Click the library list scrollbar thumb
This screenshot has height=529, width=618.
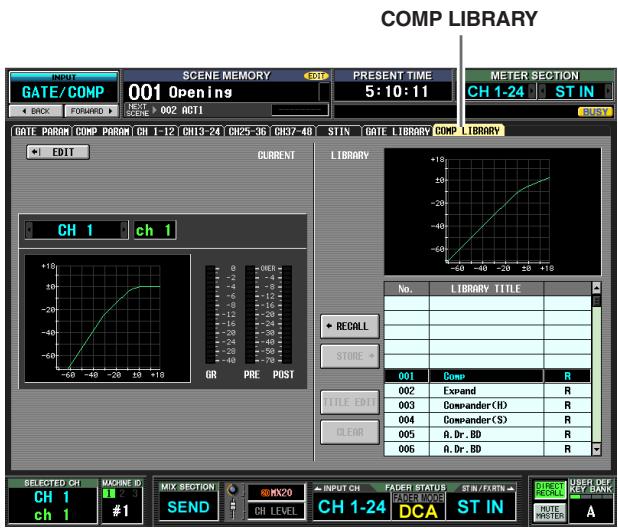pos(596,301)
